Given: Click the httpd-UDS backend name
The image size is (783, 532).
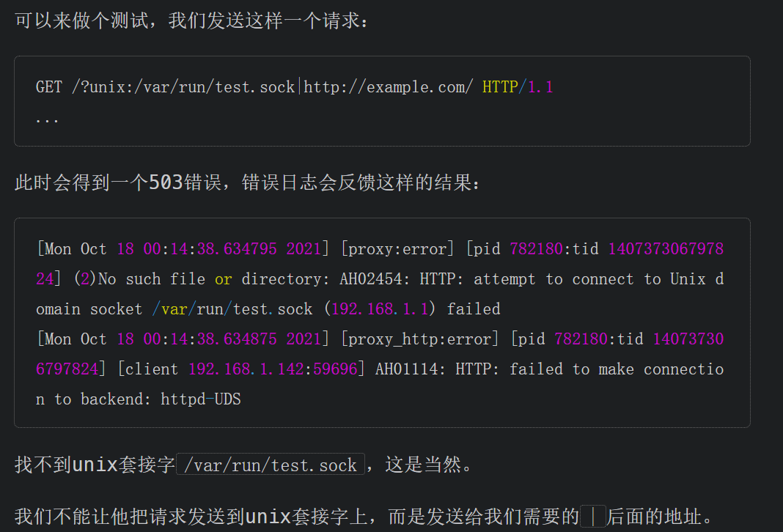Looking at the screenshot, I should [x=201, y=399].
